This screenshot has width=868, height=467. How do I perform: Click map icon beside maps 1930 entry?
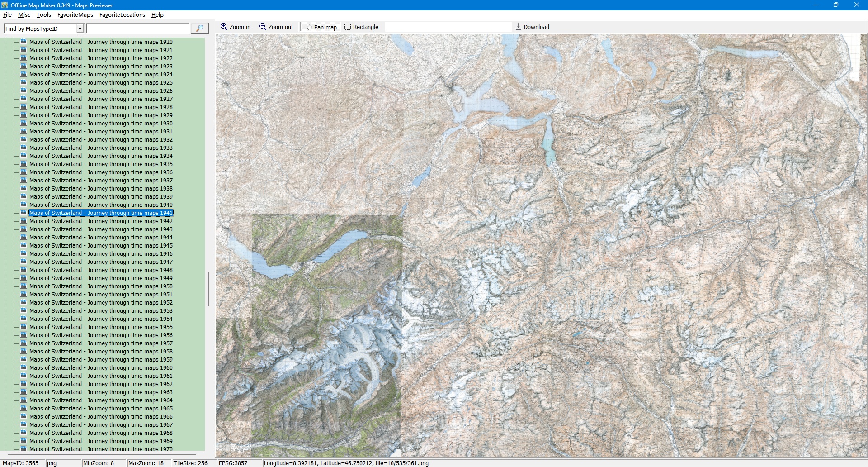click(x=24, y=123)
